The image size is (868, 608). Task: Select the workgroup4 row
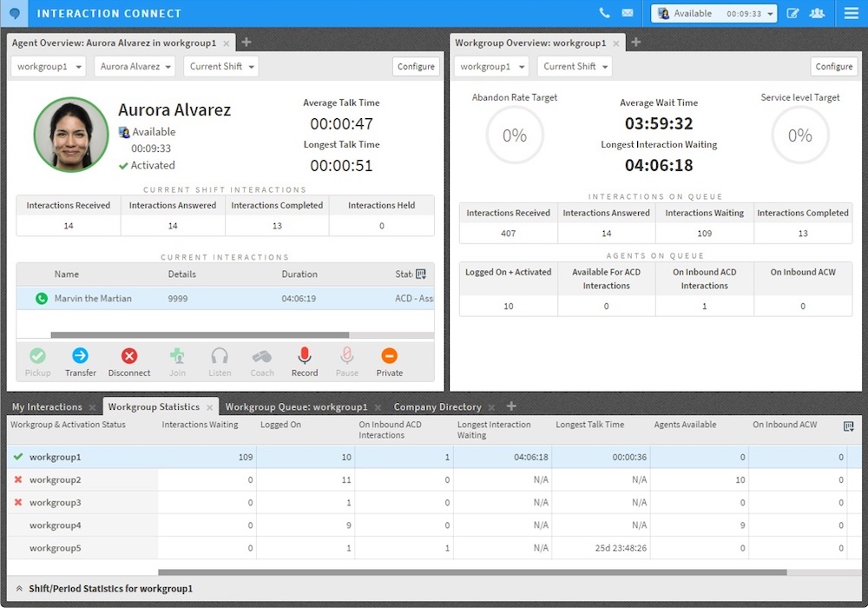click(x=435, y=525)
